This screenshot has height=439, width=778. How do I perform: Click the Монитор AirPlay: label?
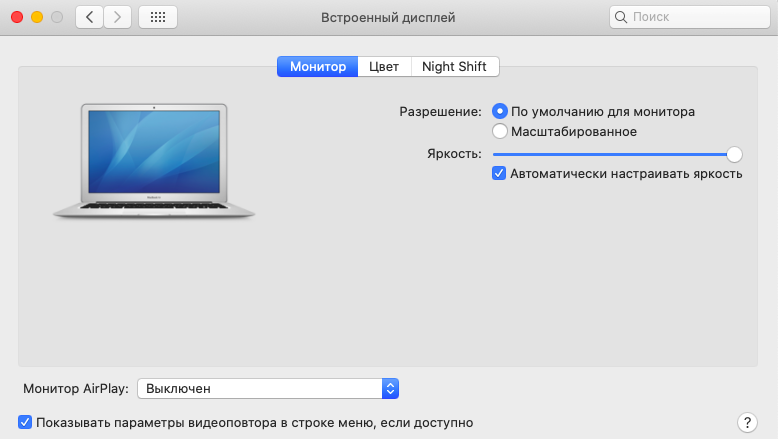pos(76,388)
